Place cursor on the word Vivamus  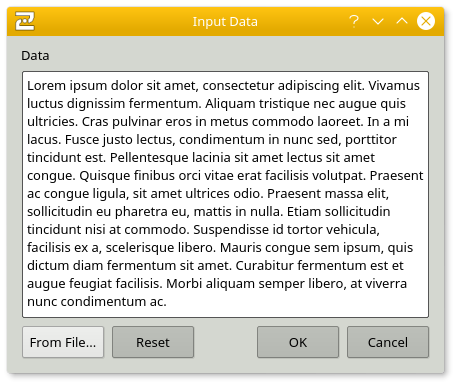394,86
